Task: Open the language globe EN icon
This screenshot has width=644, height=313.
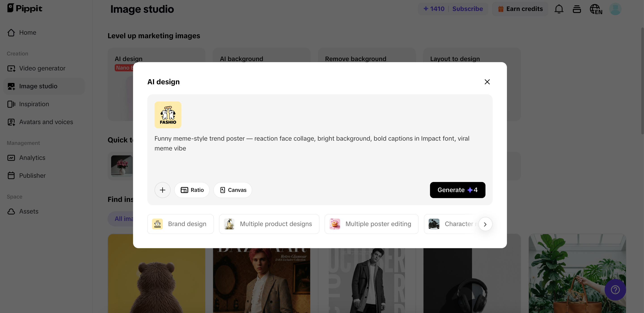Action: point(596,9)
